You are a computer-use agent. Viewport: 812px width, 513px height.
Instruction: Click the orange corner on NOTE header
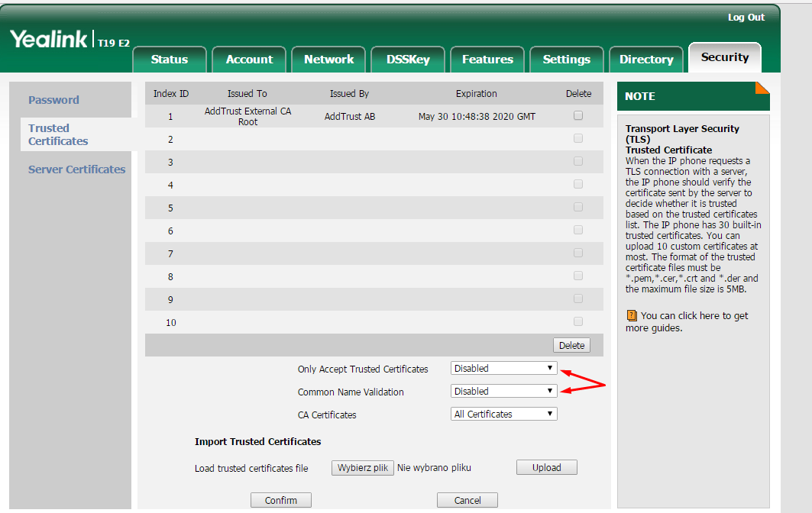[762, 88]
